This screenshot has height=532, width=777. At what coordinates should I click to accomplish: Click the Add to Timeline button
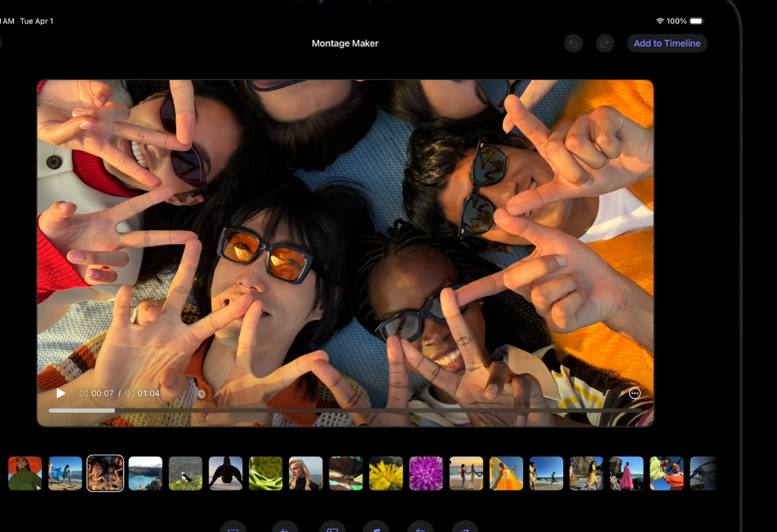(x=667, y=43)
